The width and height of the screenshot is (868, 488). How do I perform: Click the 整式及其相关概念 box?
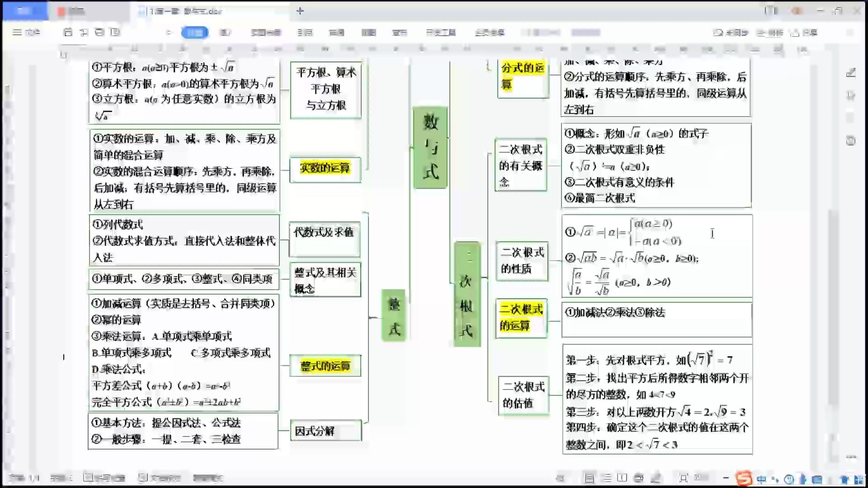click(x=325, y=280)
